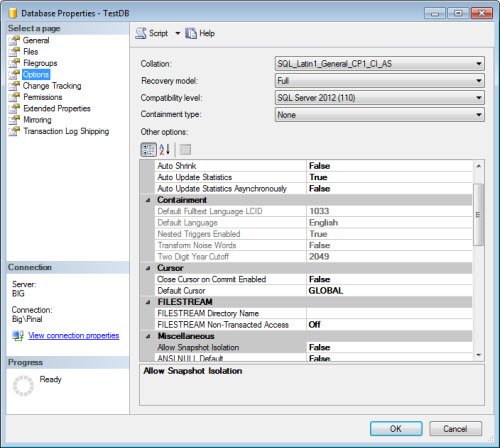Screen dimensions: 500x448
Task: Minimize the Database Properties window
Action: [x=435, y=13]
